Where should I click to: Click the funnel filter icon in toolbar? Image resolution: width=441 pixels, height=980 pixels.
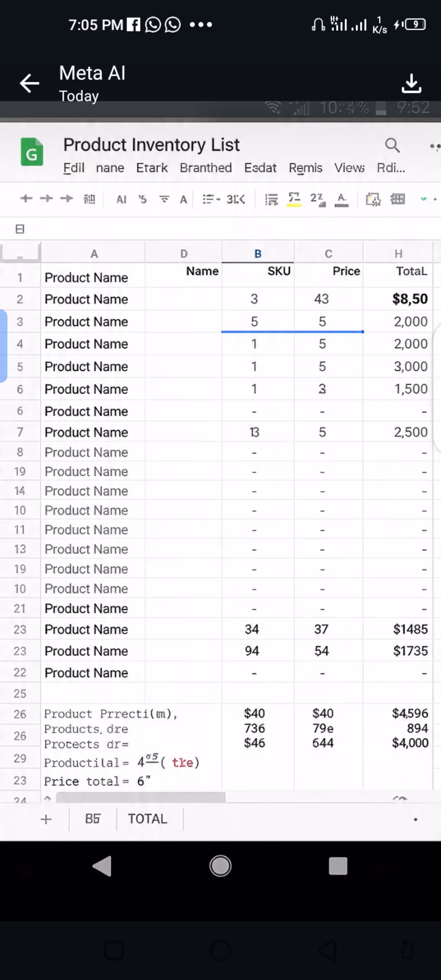coord(164,199)
